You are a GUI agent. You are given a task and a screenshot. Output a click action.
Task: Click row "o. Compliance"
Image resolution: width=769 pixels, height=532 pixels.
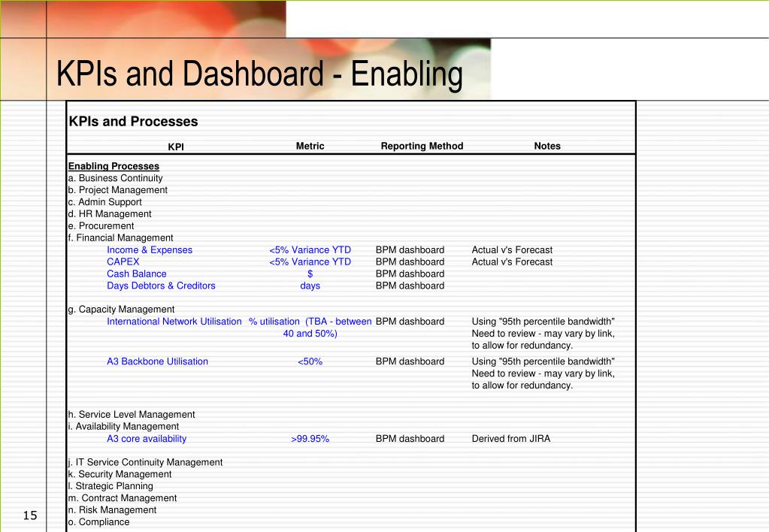click(98, 521)
